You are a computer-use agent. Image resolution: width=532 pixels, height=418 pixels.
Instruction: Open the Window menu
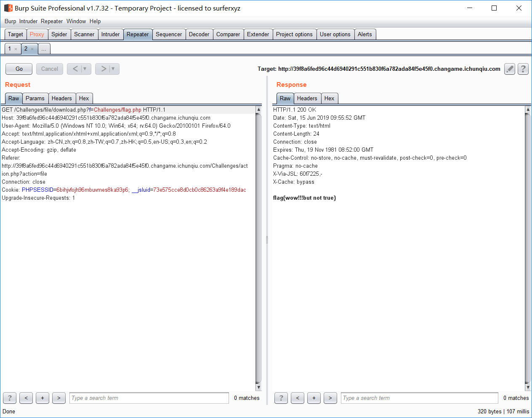pyautogui.click(x=76, y=21)
